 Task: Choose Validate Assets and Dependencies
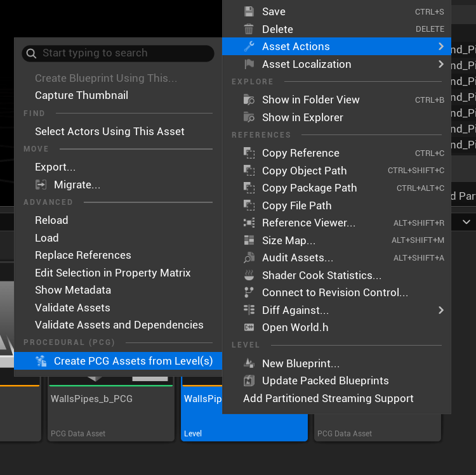click(x=119, y=325)
